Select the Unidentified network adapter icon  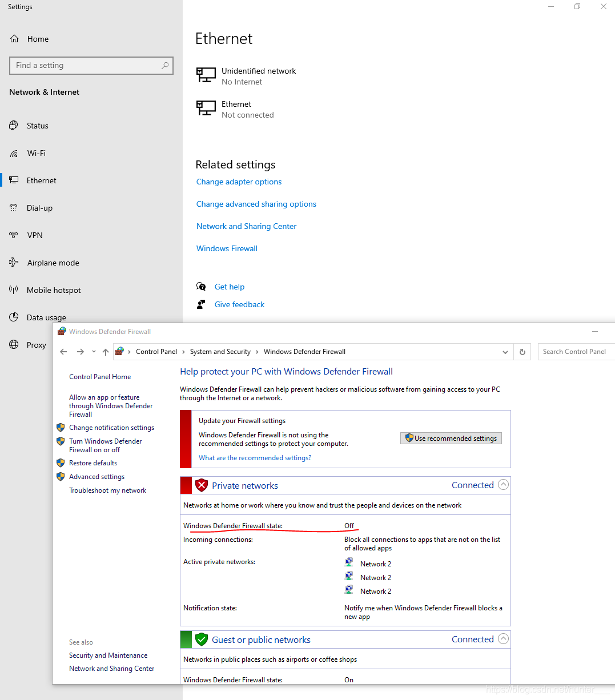[x=206, y=75]
